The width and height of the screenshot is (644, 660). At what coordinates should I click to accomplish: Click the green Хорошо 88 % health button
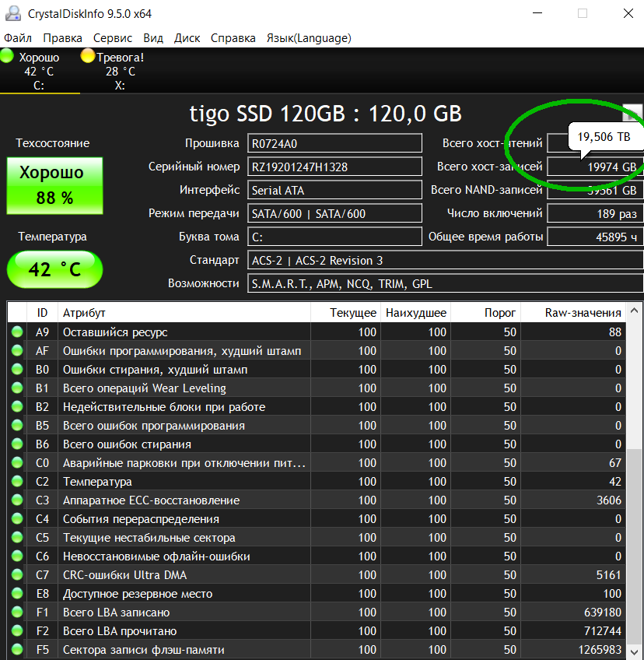[x=54, y=185]
